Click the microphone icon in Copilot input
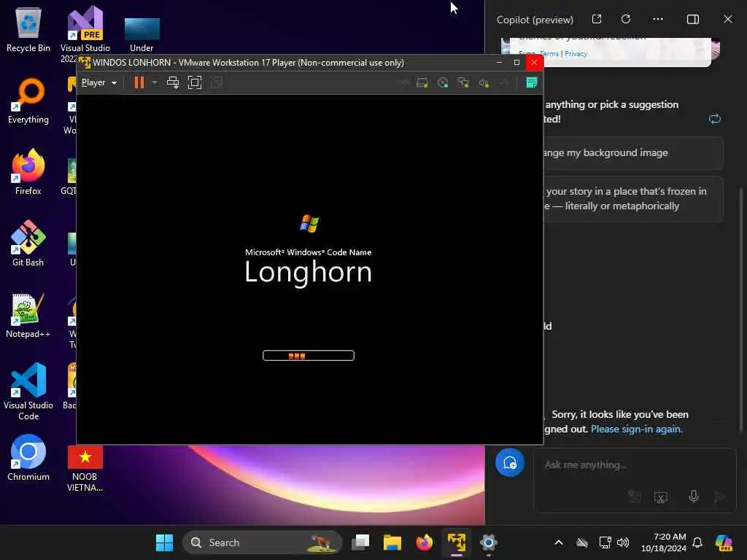 [x=694, y=497]
